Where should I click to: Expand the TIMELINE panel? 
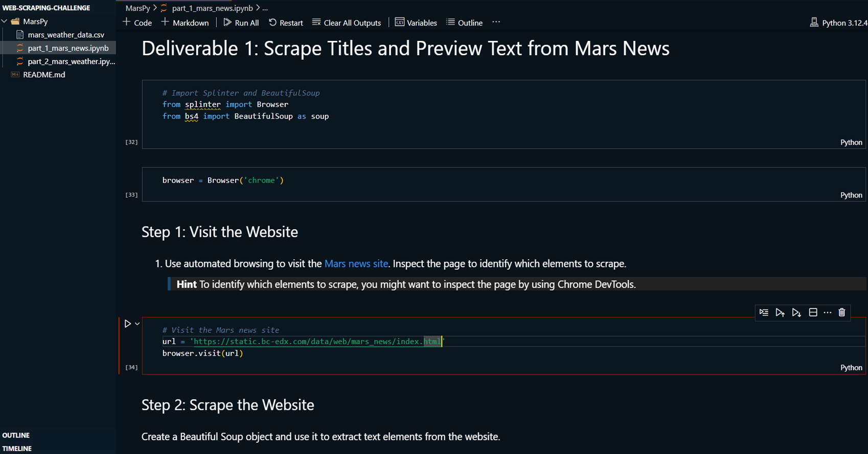pos(17,448)
